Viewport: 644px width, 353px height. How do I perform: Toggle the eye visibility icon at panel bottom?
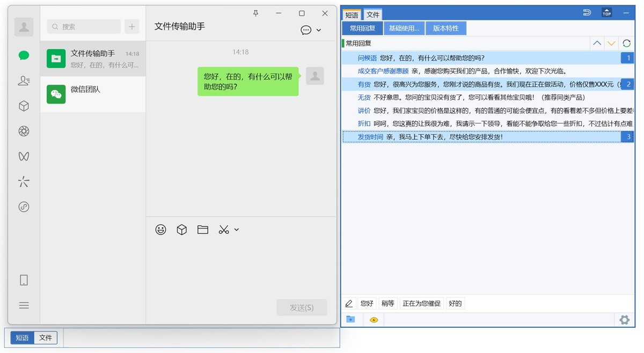[374, 320]
